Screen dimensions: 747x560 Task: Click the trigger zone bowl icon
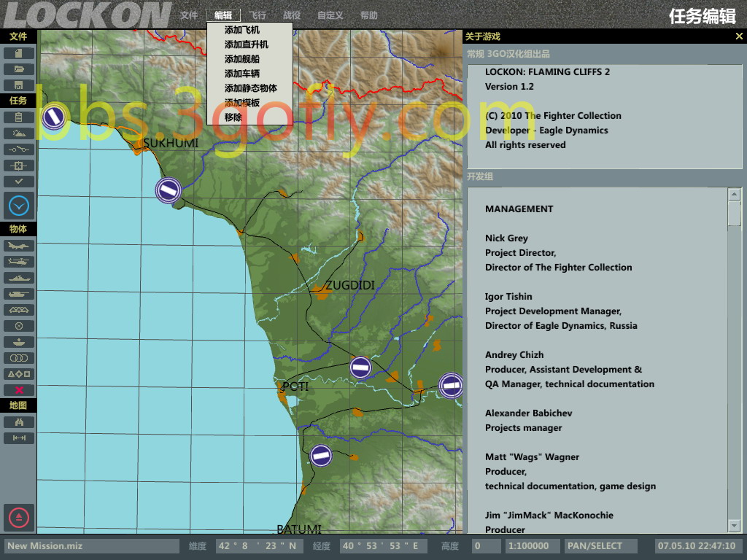point(18,342)
